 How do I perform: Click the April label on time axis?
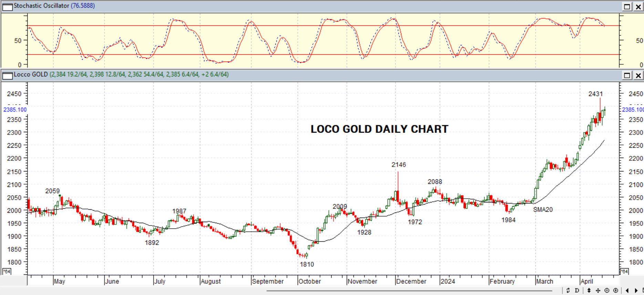(x=587, y=281)
